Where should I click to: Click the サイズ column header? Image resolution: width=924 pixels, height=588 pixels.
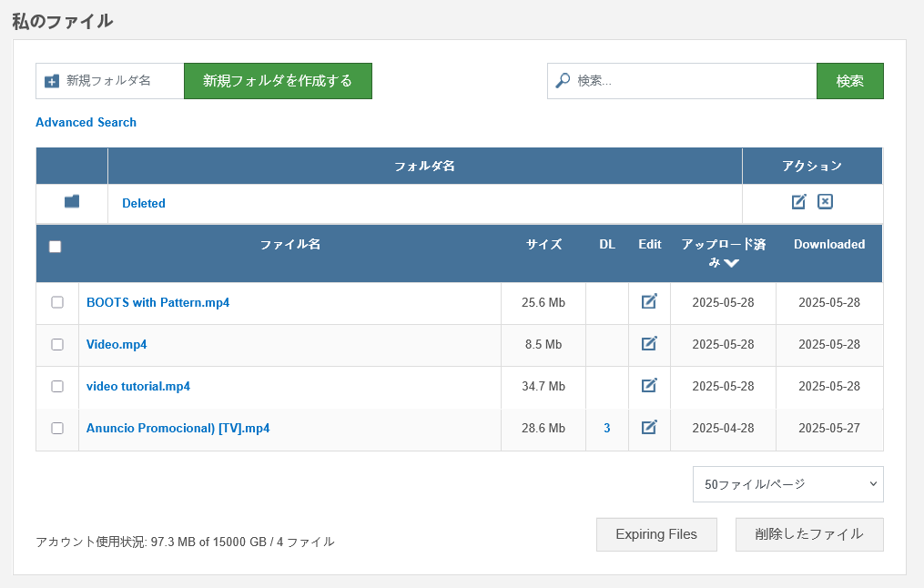pos(543,244)
